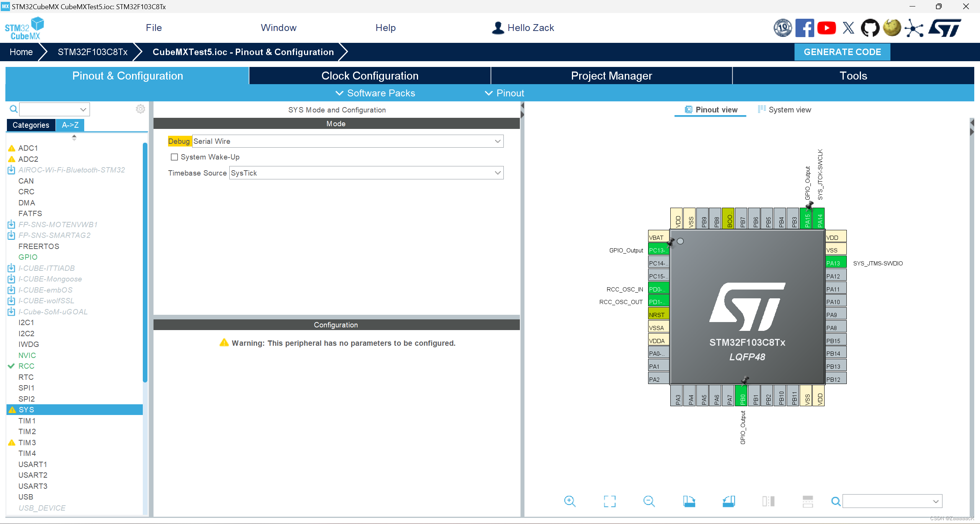Click the ST logo at top right

(945, 28)
